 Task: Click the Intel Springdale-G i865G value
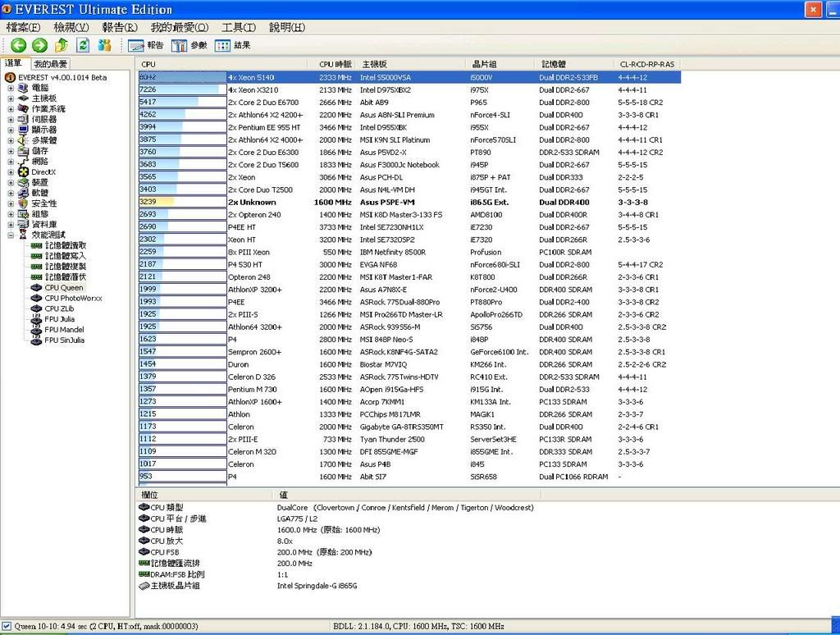pyautogui.click(x=317, y=586)
